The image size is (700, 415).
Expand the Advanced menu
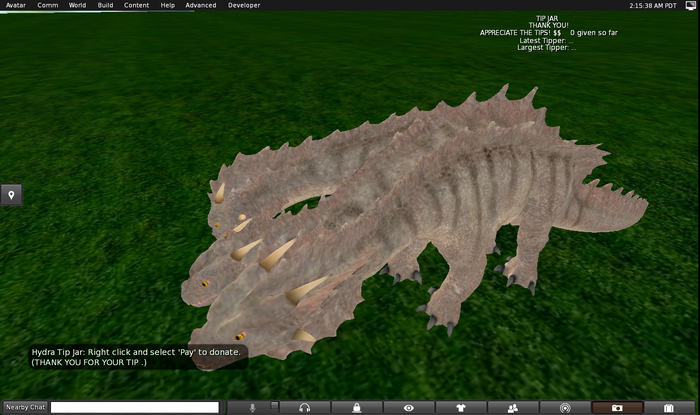coord(200,5)
